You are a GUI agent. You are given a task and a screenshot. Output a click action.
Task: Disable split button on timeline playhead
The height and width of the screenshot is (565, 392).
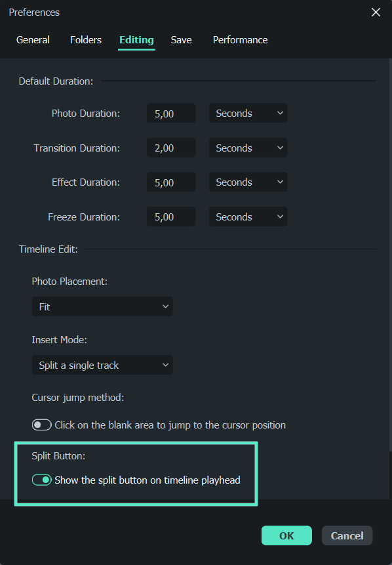pyautogui.click(x=41, y=480)
